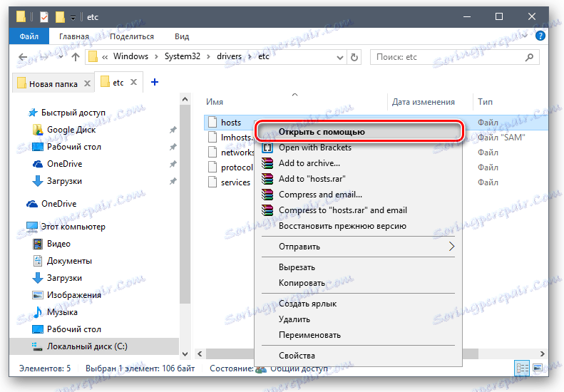Close the "etc" folder tab
Screen dimensions: 564x392
[x=133, y=83]
